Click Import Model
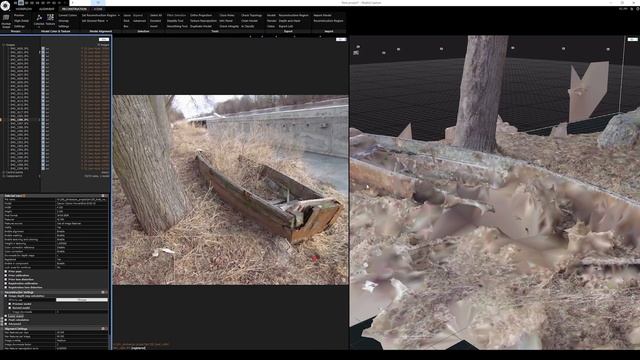 (x=322, y=16)
